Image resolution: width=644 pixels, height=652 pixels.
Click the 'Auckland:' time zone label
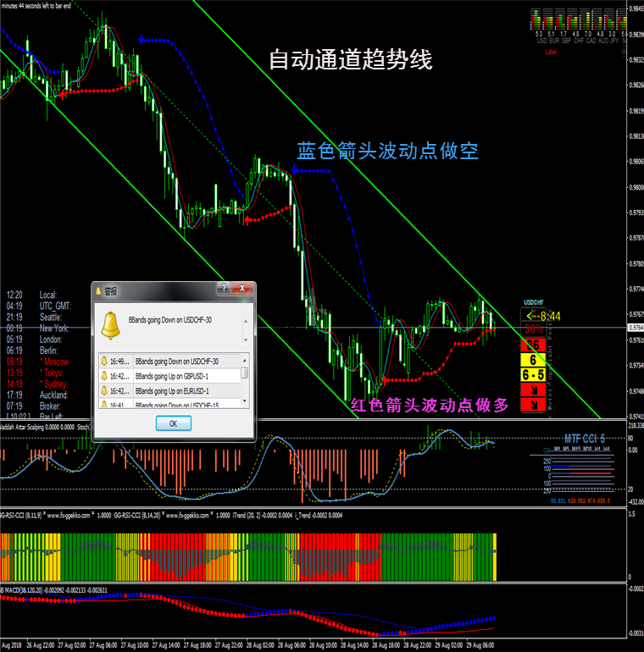pyautogui.click(x=53, y=395)
